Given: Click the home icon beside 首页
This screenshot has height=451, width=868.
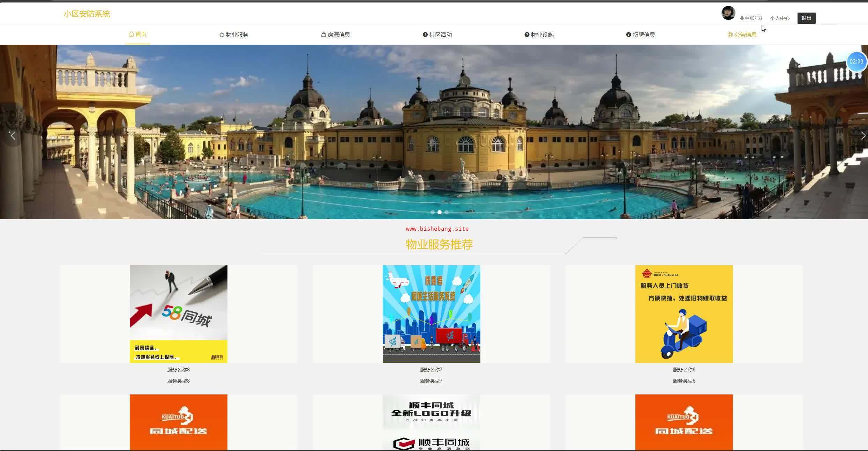Looking at the screenshot, I should [131, 34].
